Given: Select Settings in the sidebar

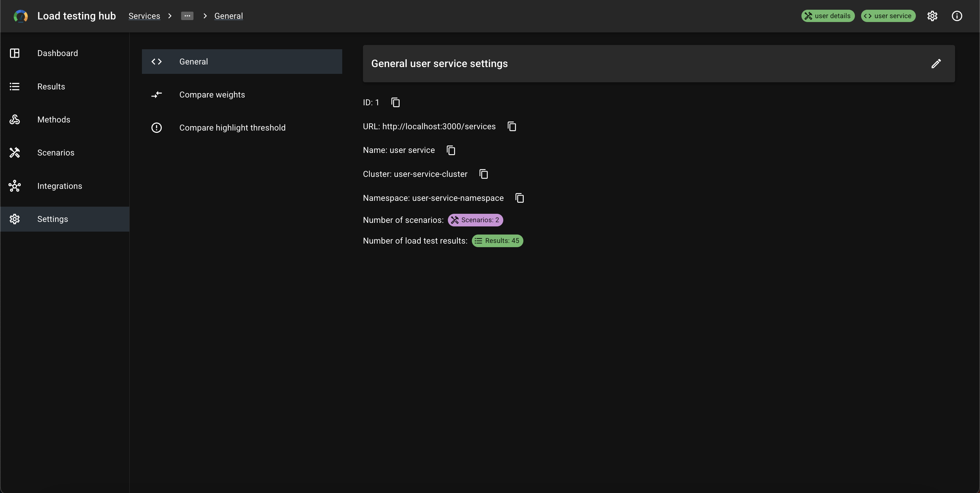Looking at the screenshot, I should pyautogui.click(x=65, y=219).
